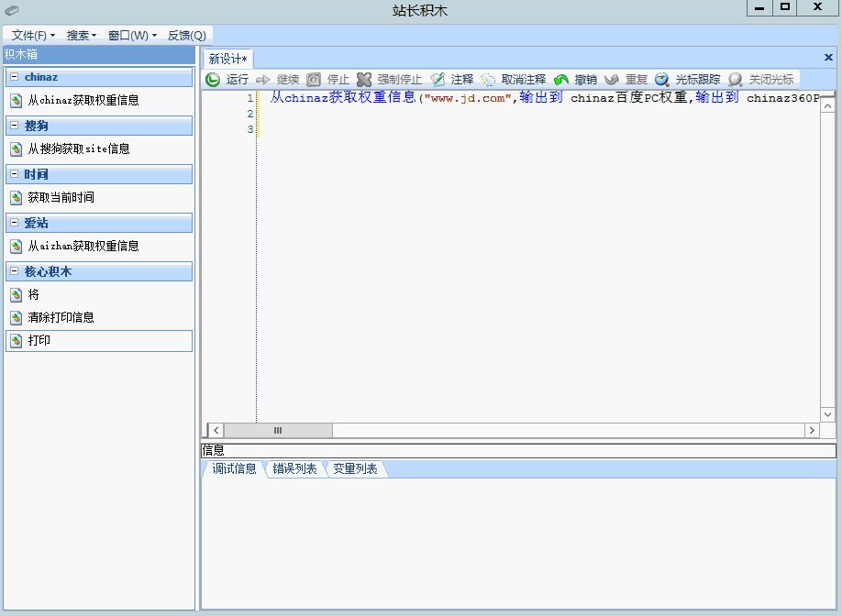Close the 新设计 document tab with X
This screenshot has height=616, width=842.
tap(828, 58)
